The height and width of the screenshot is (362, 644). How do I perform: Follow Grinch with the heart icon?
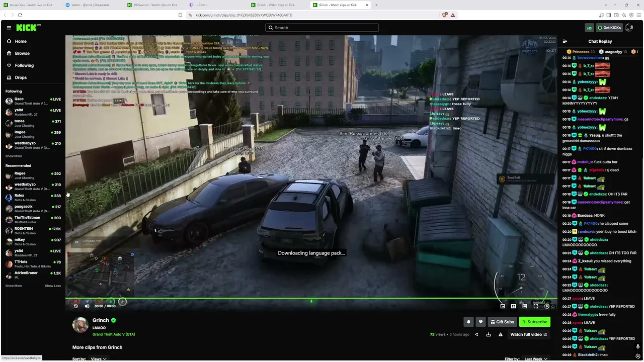tap(480, 322)
